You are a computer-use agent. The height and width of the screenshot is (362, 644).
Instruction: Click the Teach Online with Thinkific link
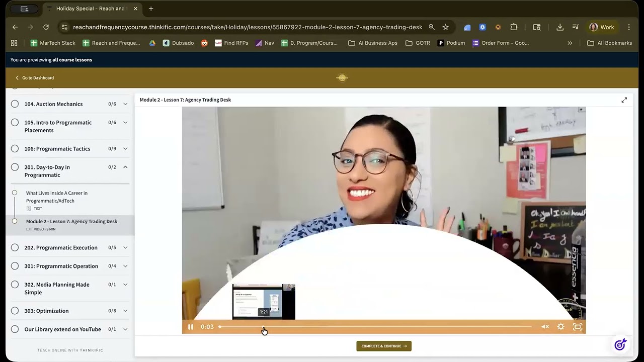[x=70, y=350]
